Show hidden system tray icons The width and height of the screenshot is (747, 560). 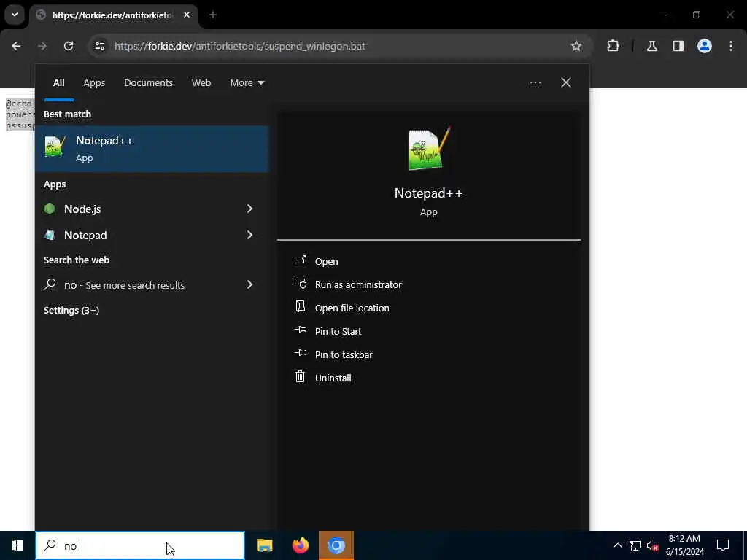click(x=617, y=545)
